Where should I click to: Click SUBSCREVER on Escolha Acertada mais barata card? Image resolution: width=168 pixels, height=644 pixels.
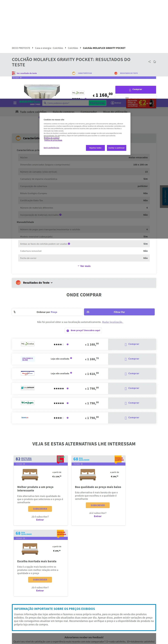[x=40, y=579]
